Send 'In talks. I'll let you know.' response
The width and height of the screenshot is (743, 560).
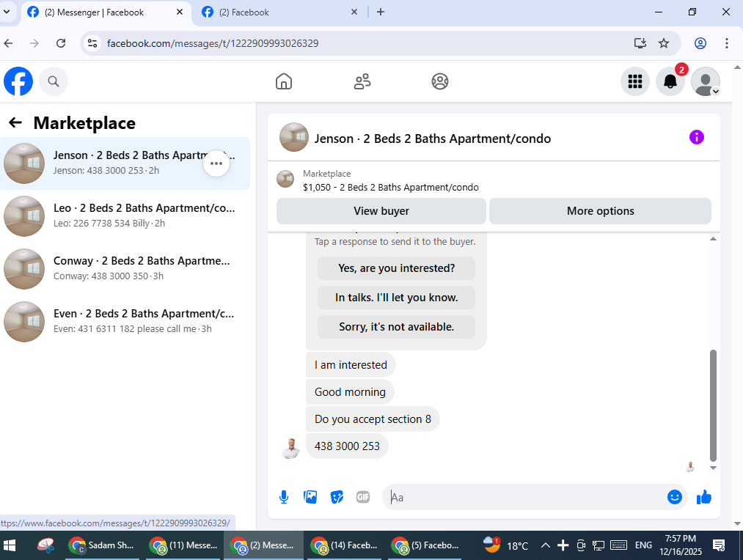tap(396, 298)
